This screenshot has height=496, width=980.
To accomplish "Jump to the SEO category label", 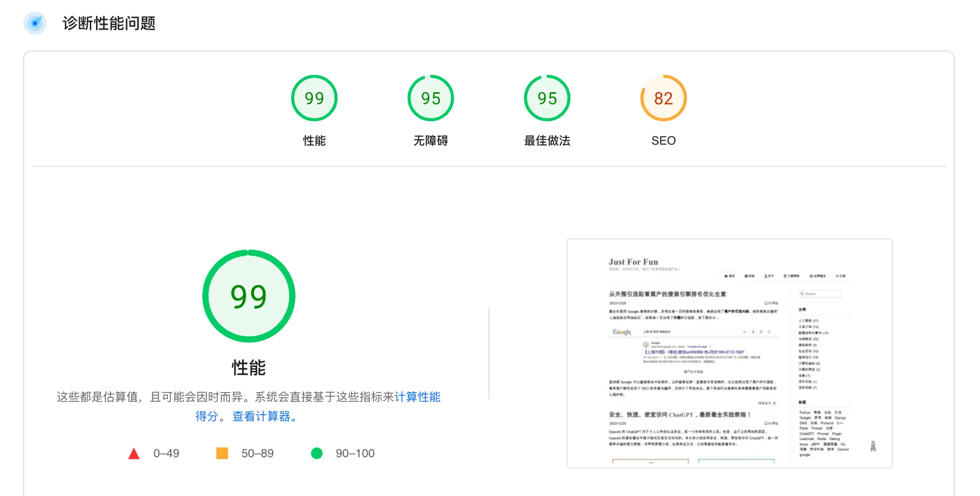I will click(x=663, y=141).
